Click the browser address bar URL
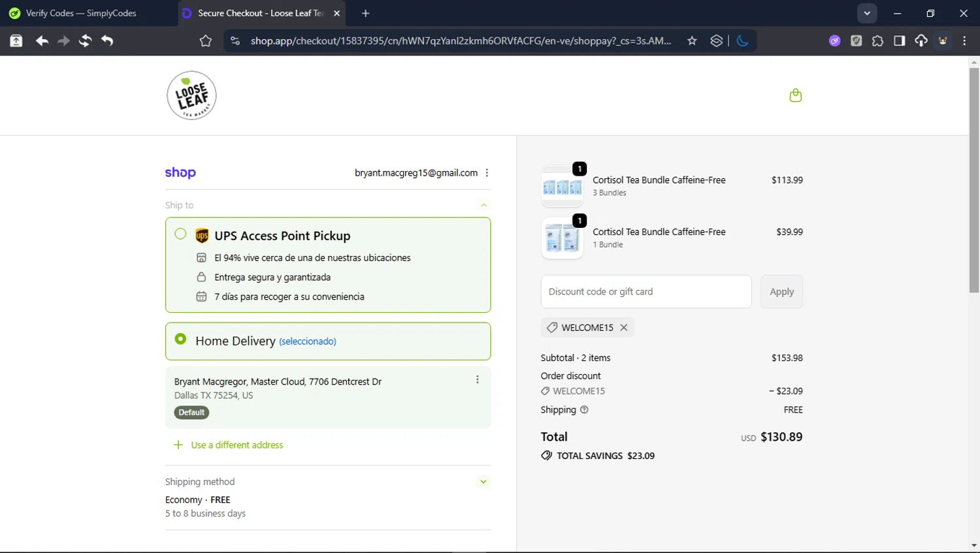The width and height of the screenshot is (980, 553). [x=461, y=40]
